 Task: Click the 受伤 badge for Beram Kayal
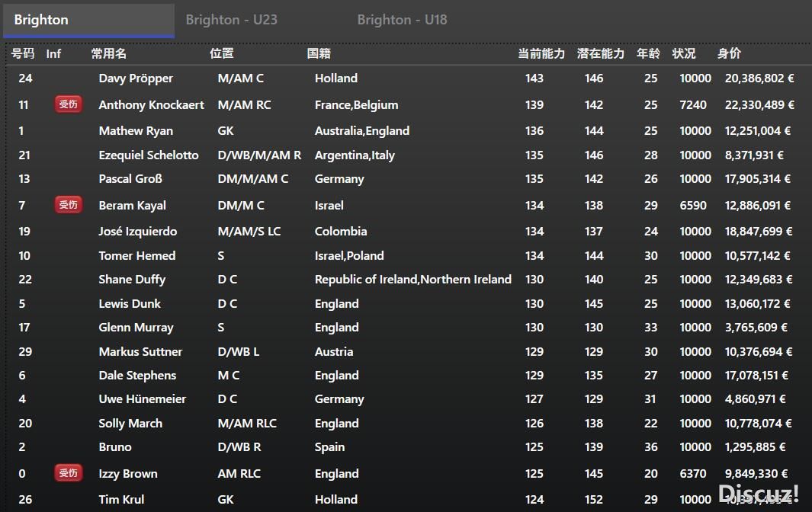point(69,205)
